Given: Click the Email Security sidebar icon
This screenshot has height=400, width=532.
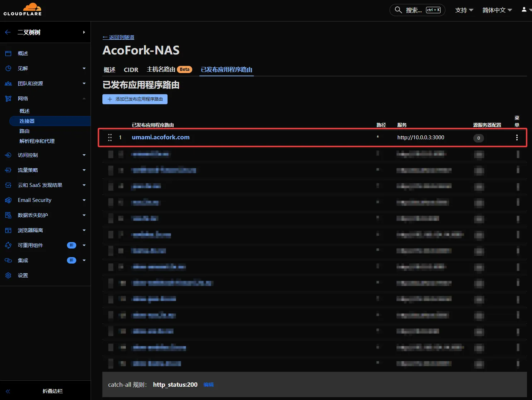Looking at the screenshot, I should point(8,200).
